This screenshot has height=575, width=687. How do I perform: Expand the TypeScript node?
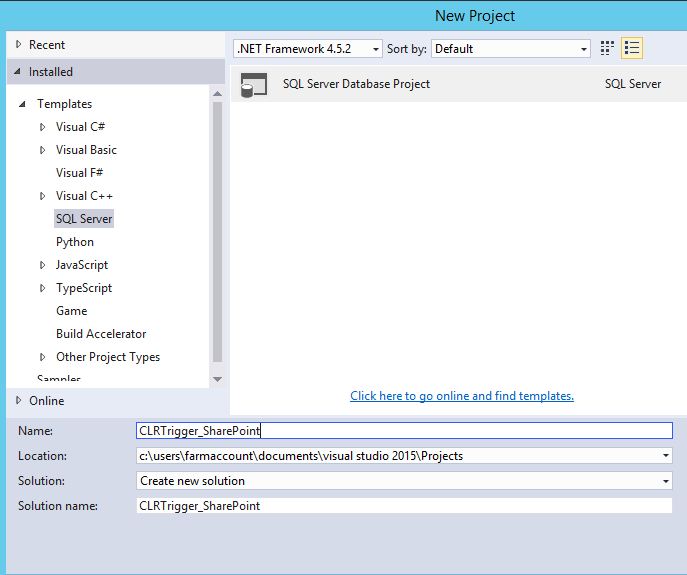coord(42,288)
